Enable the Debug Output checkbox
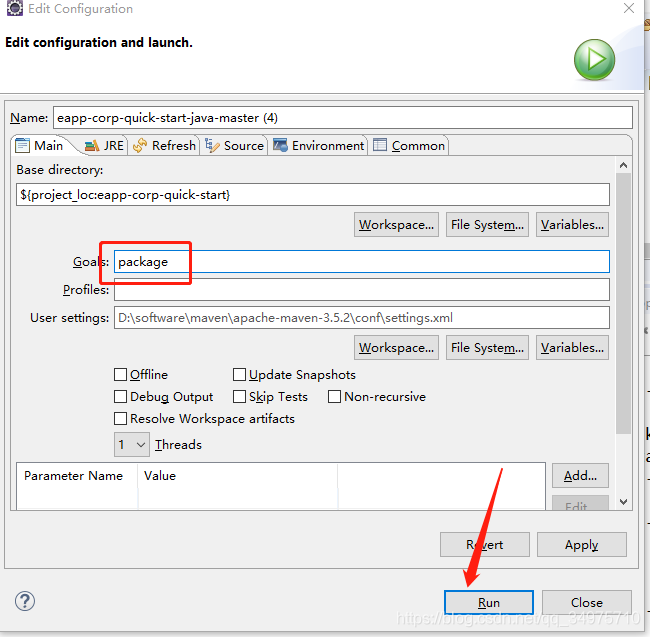 coord(120,397)
